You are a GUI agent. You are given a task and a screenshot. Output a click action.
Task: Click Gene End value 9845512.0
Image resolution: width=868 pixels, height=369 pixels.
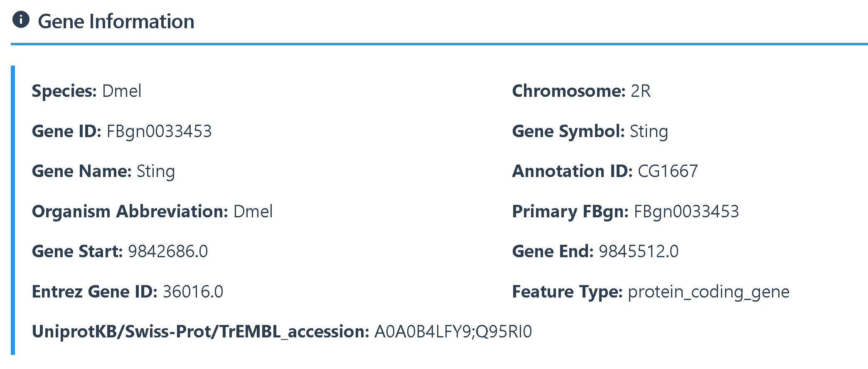[x=639, y=251]
